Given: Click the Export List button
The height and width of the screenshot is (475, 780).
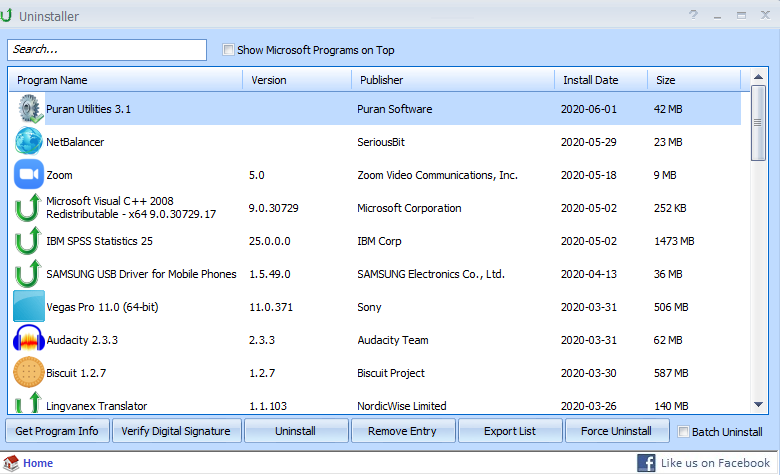Looking at the screenshot, I should coord(508,432).
